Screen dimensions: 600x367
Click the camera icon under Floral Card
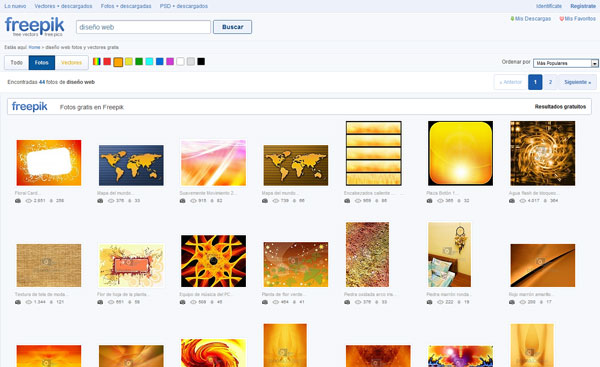tap(18, 201)
